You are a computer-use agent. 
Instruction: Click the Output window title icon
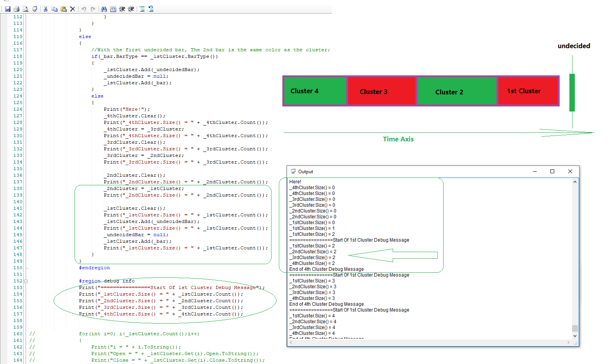coord(293,171)
